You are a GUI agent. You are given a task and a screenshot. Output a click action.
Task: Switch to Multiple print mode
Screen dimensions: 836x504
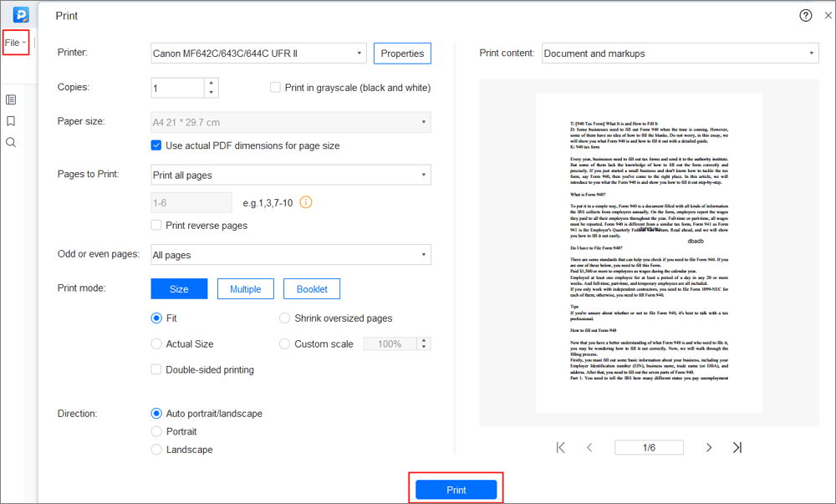[x=246, y=288]
